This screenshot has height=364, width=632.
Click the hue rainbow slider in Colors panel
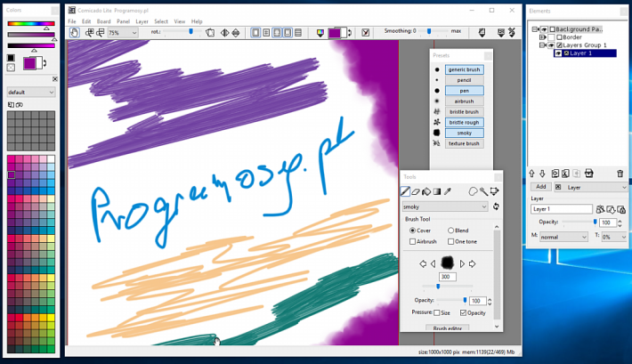[x=31, y=23]
